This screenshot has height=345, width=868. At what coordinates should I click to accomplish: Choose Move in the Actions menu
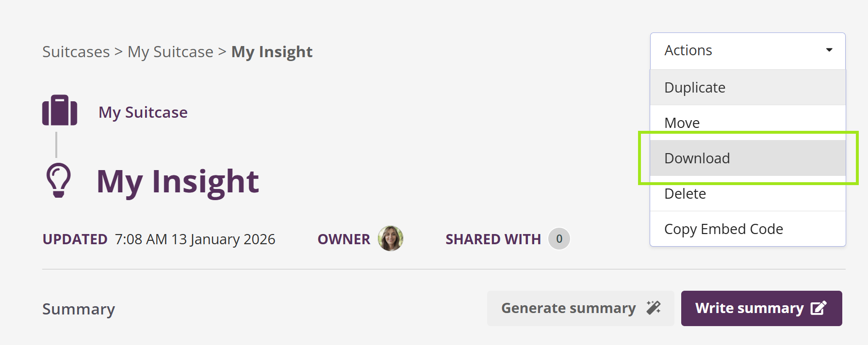tap(682, 123)
